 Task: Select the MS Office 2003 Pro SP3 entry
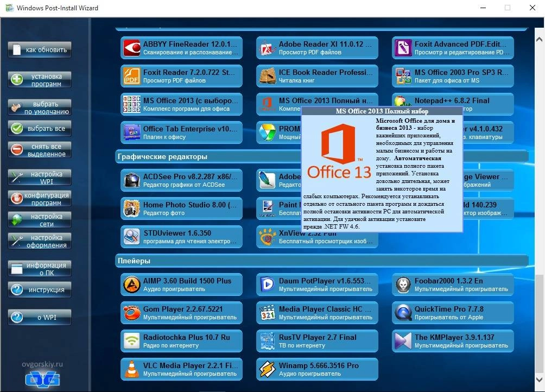pos(453,76)
